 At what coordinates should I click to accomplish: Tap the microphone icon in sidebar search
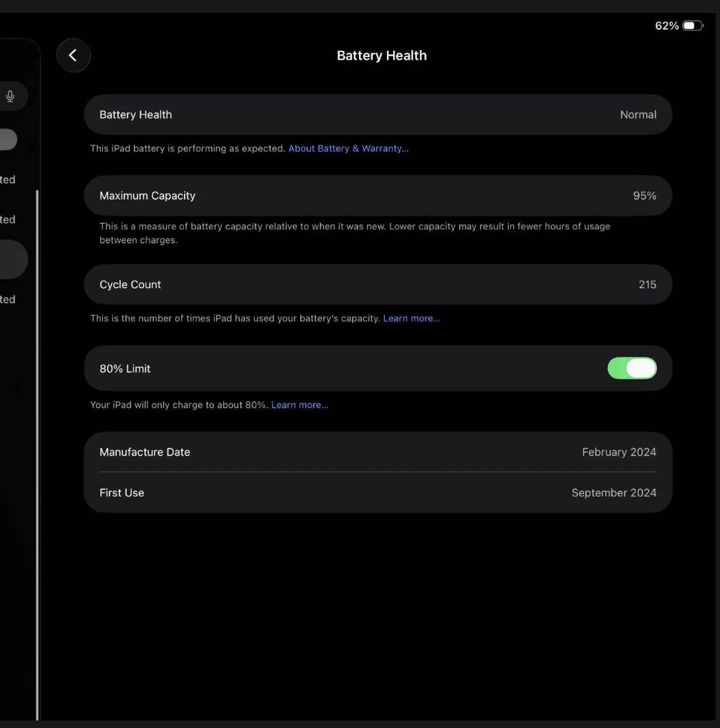click(10, 96)
